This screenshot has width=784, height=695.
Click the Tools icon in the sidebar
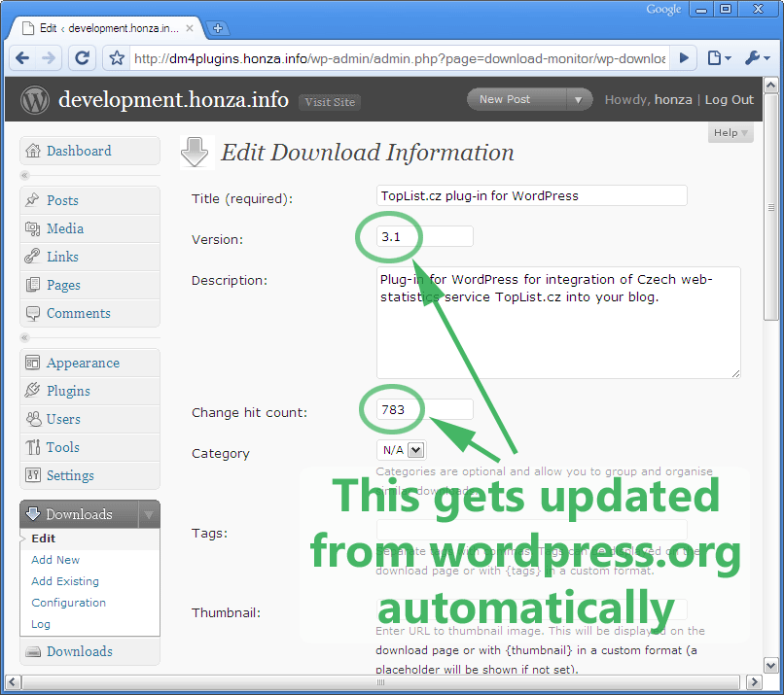click(x=33, y=447)
